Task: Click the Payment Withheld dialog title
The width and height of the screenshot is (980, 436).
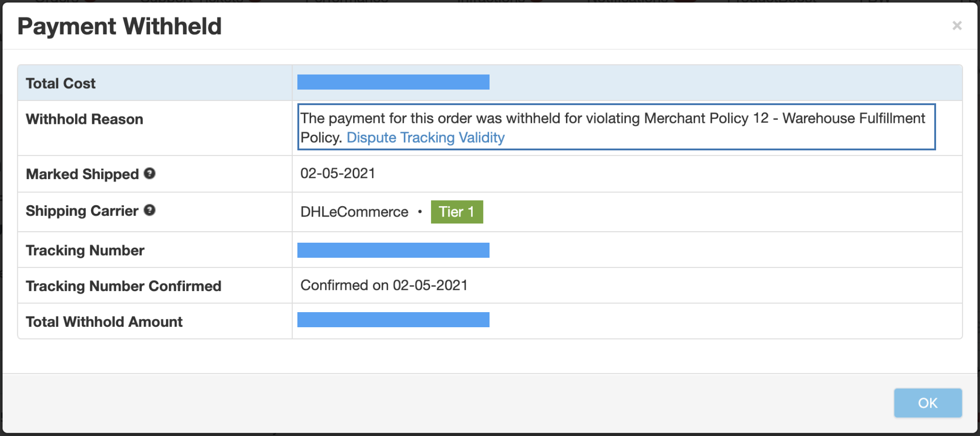Action: pos(119,26)
